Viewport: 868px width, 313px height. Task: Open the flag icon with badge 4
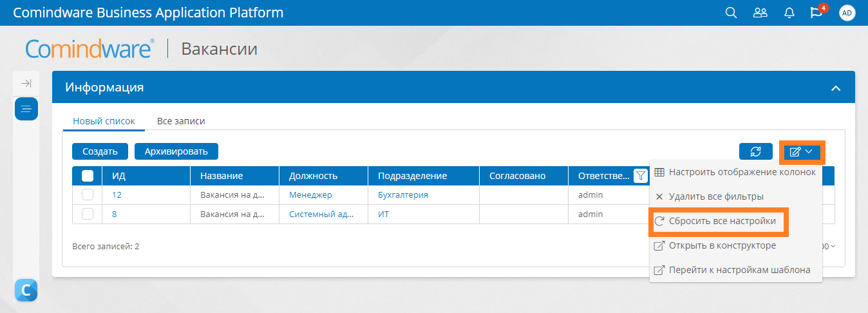pyautogui.click(x=817, y=12)
